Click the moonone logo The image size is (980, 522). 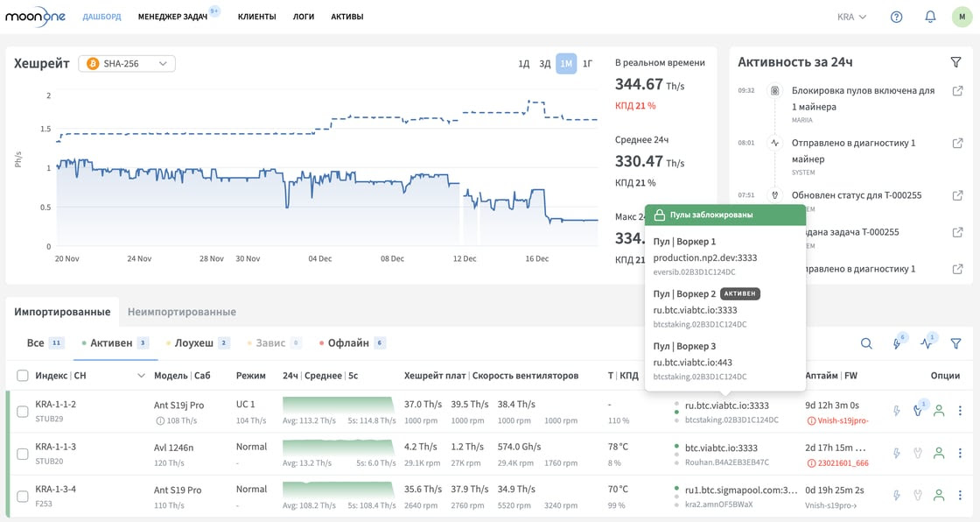point(35,17)
